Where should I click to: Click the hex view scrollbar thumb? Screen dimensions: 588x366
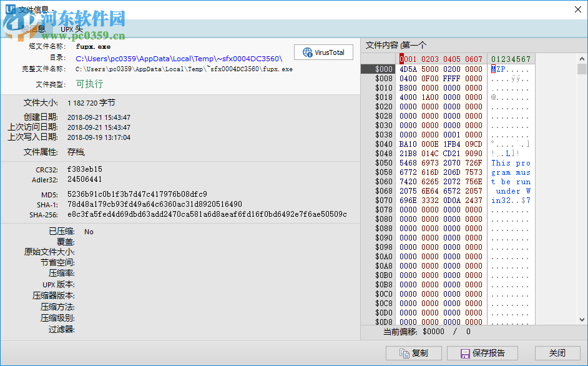(582, 69)
